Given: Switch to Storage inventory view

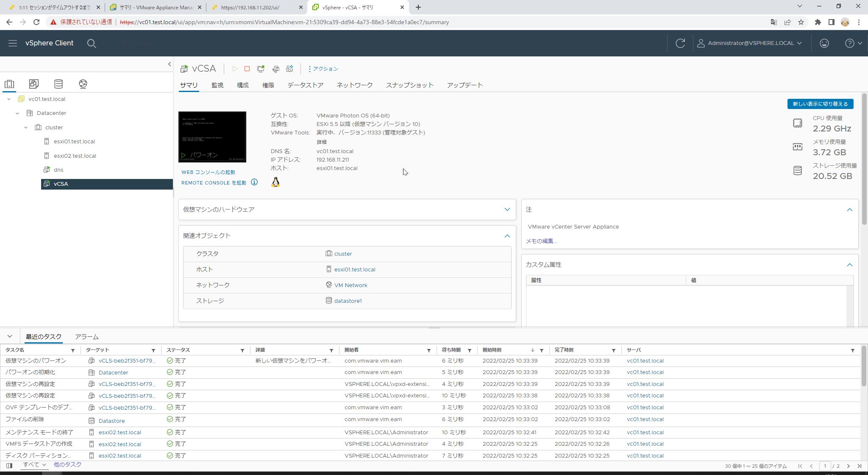Looking at the screenshot, I should point(58,84).
